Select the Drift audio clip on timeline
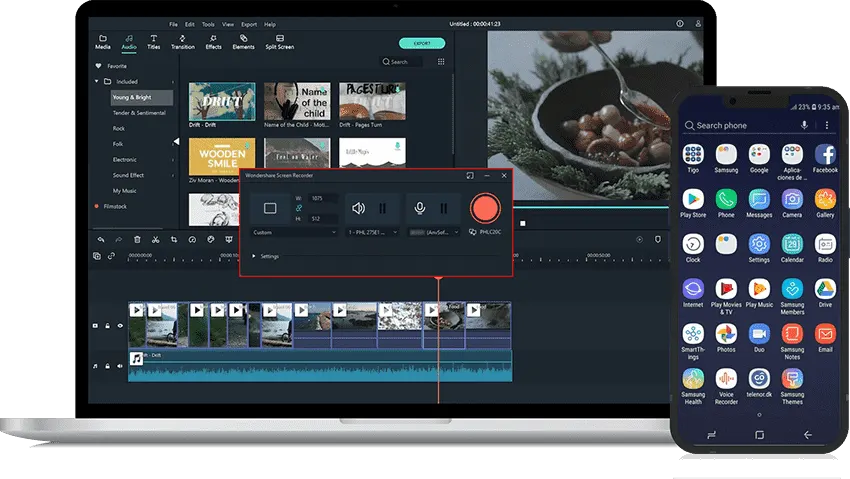Viewport: 850px width, 479px height. click(x=320, y=366)
